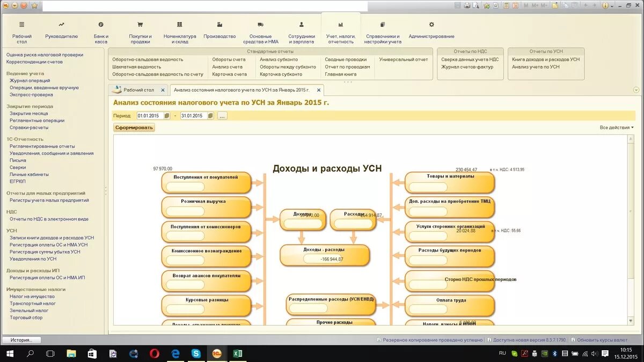Open the Покупки и продажи section
644x362 pixels.
point(140,31)
